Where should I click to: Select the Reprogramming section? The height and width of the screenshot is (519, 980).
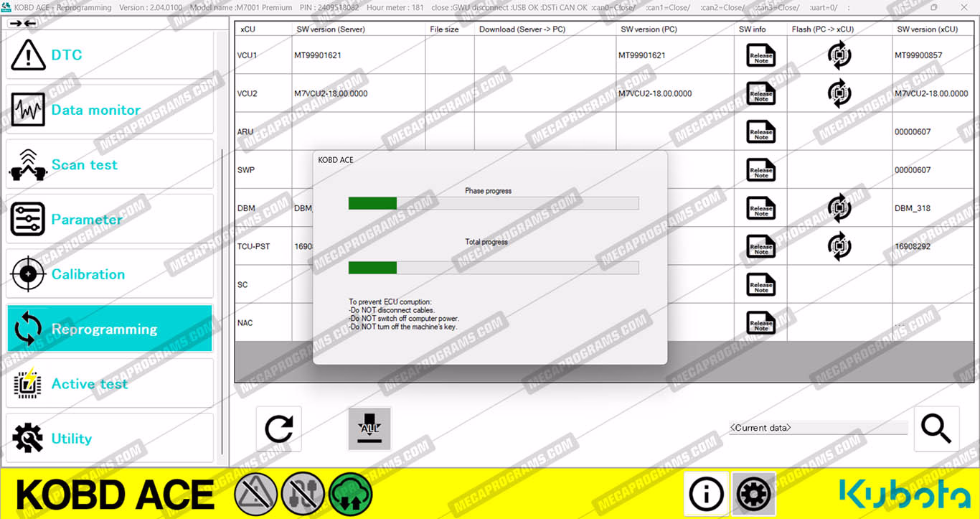(x=110, y=329)
